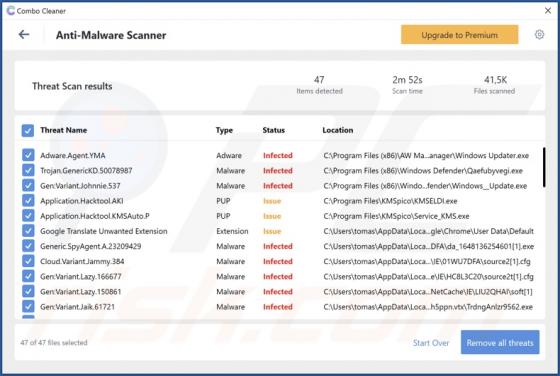Screen dimensions: 560x376
Task: Click the results list scrollbar thumb
Action: coord(544,167)
